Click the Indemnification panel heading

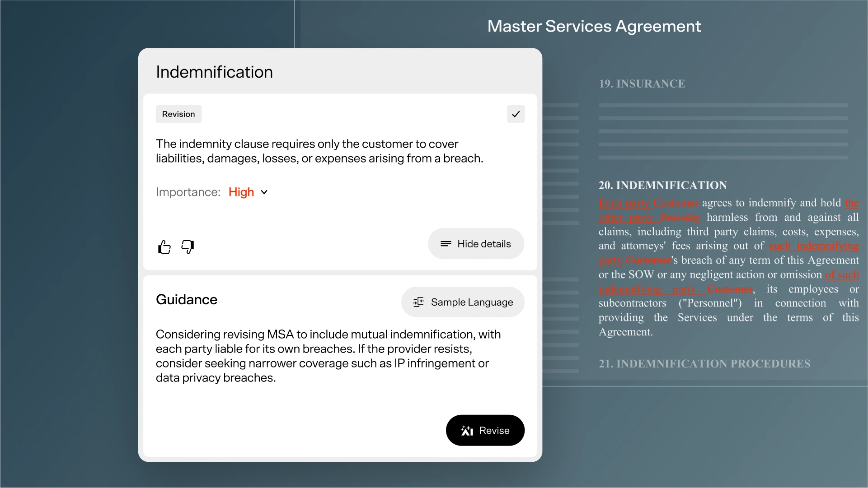(x=214, y=72)
